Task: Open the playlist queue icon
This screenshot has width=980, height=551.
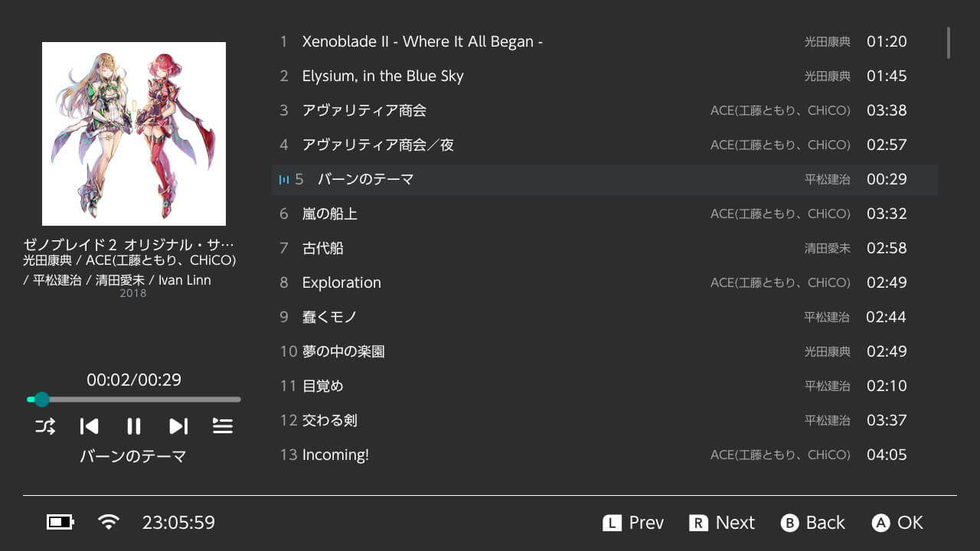Action: 223,426
